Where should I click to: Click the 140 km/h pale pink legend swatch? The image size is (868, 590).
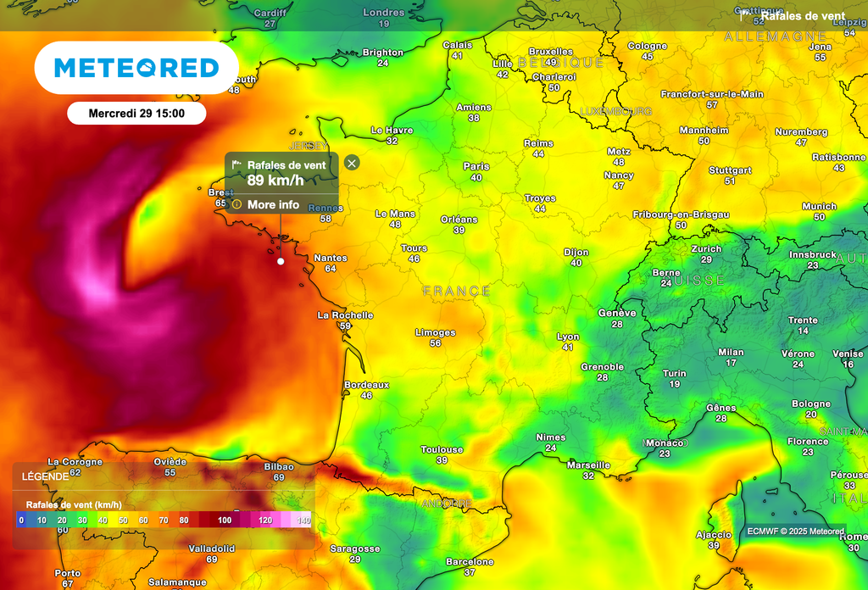(x=303, y=520)
